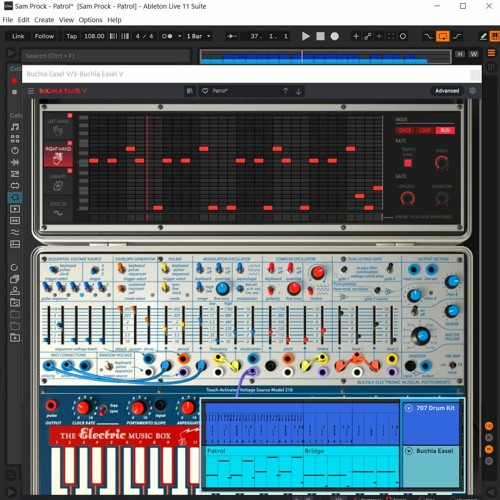Open the Left Hand advanced tab
This screenshot has width=500, height=500.
click(x=58, y=126)
